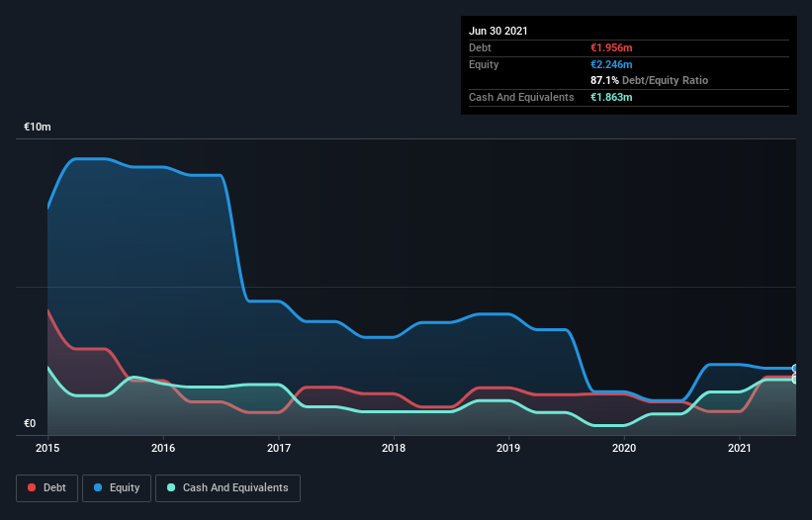The height and width of the screenshot is (520, 812).
Task: Click the Jun 30 2021 tooltip date
Action: [498, 31]
